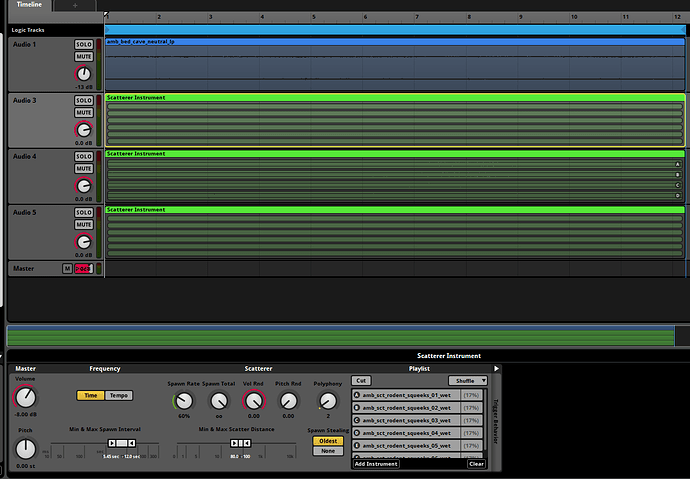This screenshot has height=479, width=690.
Task: Set Spawn Stealing to None
Action: click(328, 451)
